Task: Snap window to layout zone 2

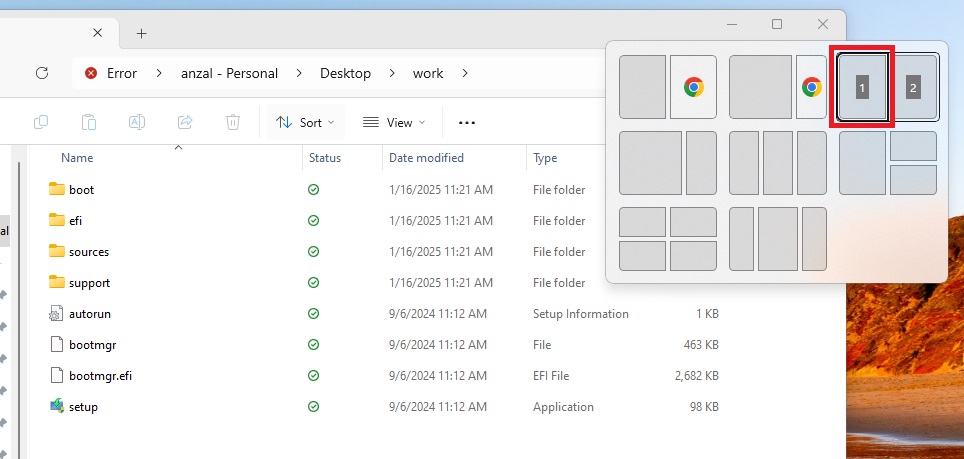Action: point(913,88)
